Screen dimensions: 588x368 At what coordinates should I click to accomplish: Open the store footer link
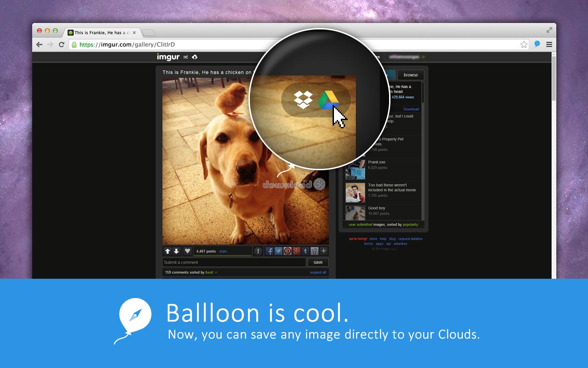373,239
